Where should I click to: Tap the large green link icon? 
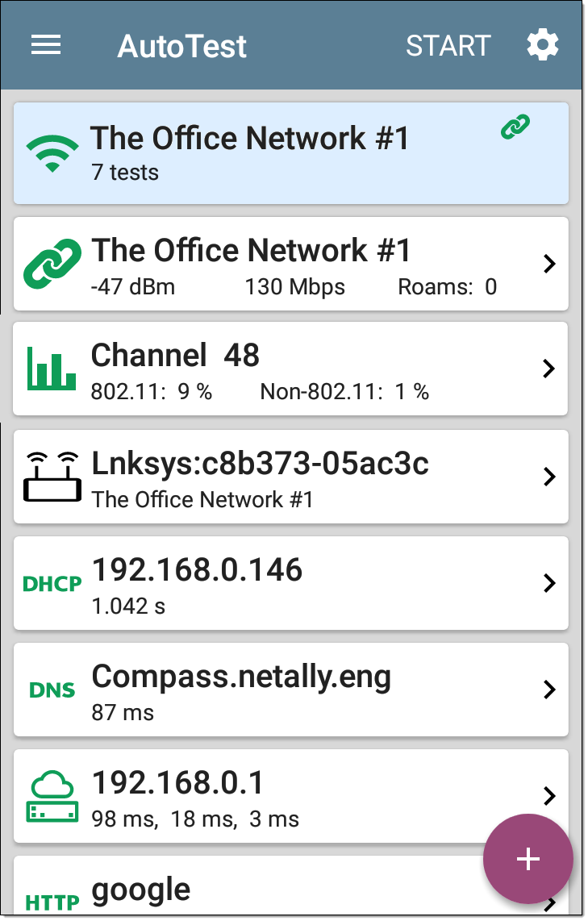point(52,264)
